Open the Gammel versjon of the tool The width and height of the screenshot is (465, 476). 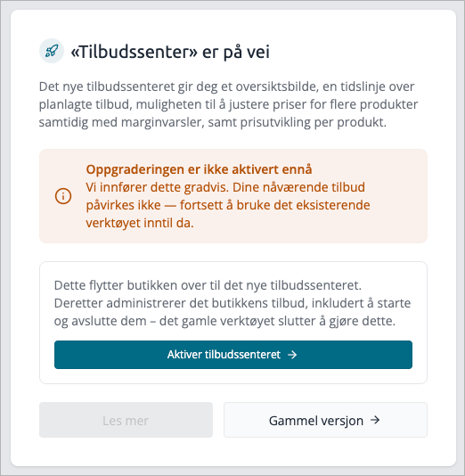click(x=325, y=420)
